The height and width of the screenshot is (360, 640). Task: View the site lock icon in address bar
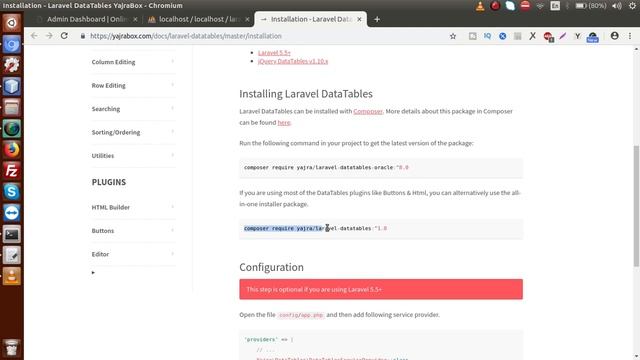click(x=83, y=36)
